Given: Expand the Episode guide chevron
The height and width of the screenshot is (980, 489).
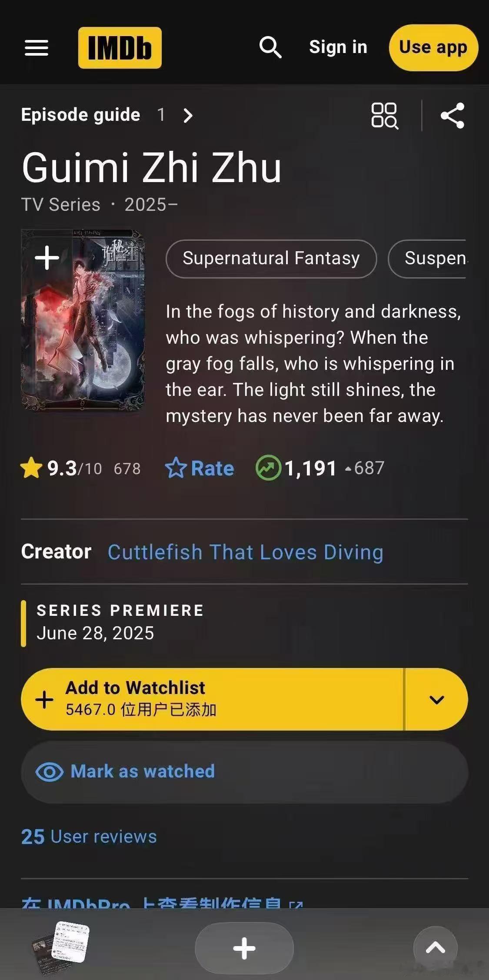Looking at the screenshot, I should [x=188, y=116].
